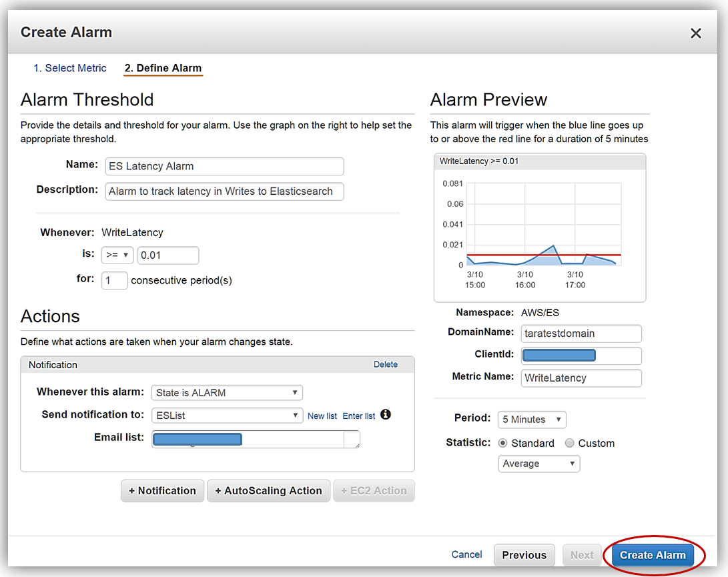Screen dimensions: 728x577
Task: Delete the Notification action
Action: (x=385, y=364)
